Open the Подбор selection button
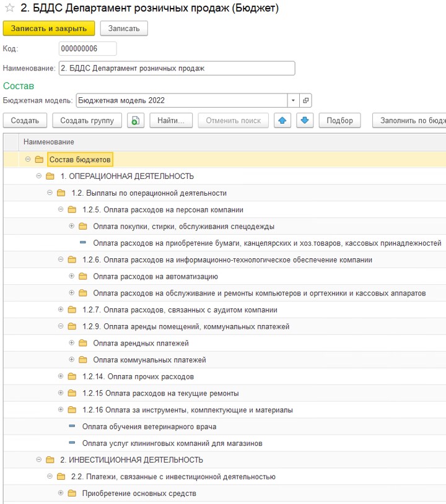 tap(339, 121)
